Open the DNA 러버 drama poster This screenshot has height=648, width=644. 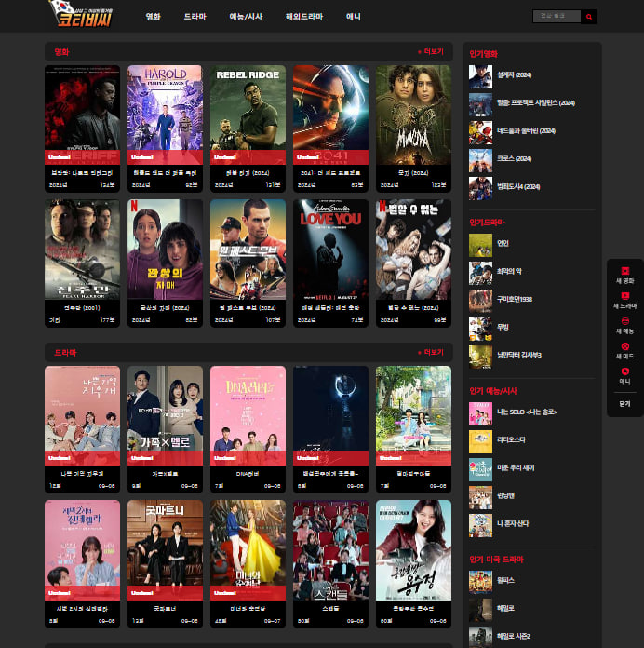[248, 415]
